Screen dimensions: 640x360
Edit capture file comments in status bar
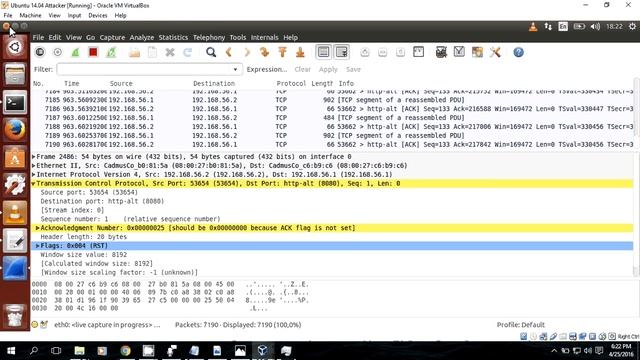(44, 325)
